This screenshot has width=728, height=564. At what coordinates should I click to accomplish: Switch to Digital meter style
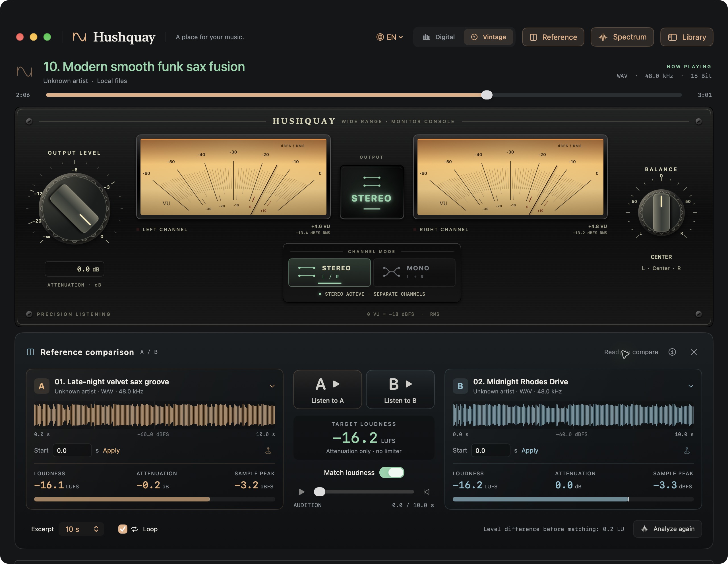[x=438, y=37]
